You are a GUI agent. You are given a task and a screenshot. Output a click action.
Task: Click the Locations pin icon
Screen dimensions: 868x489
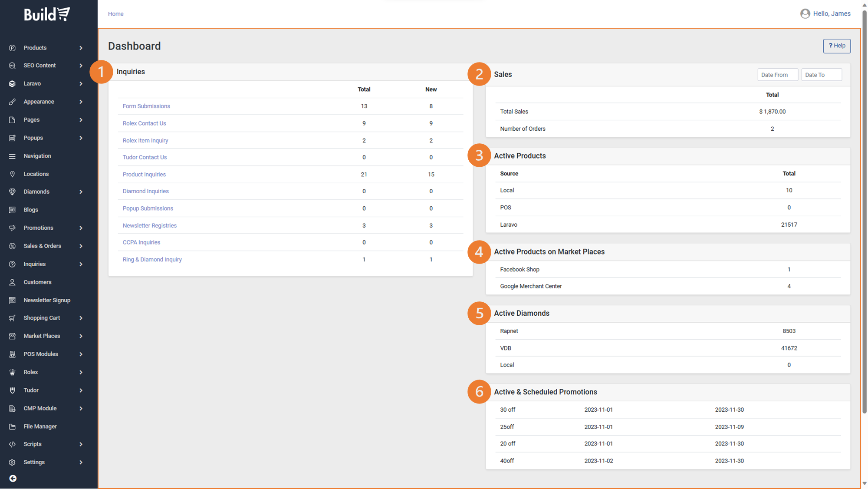[12, 174]
